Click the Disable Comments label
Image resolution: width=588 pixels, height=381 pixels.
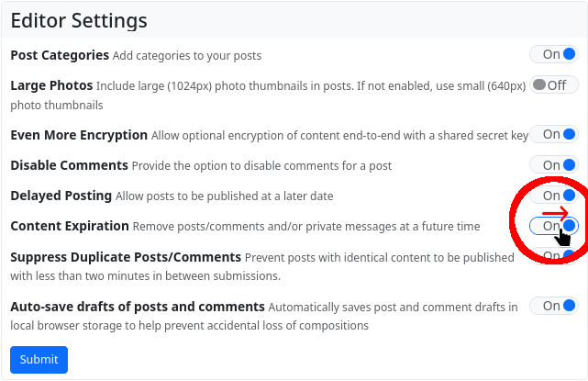69,165
